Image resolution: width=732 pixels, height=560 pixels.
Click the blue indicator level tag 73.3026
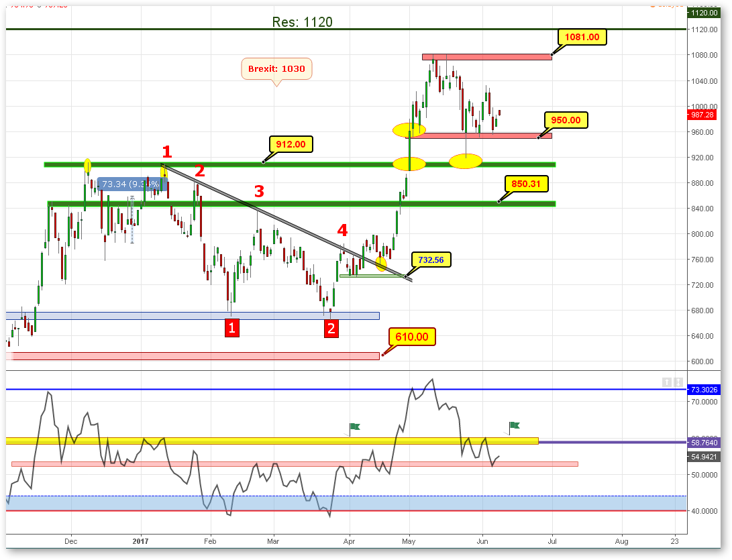click(x=704, y=390)
